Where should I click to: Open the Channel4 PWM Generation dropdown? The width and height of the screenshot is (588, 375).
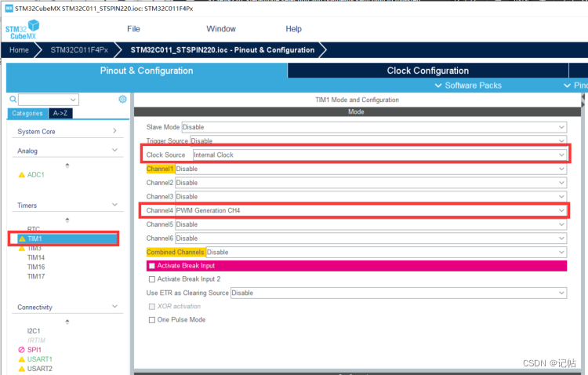click(371, 210)
